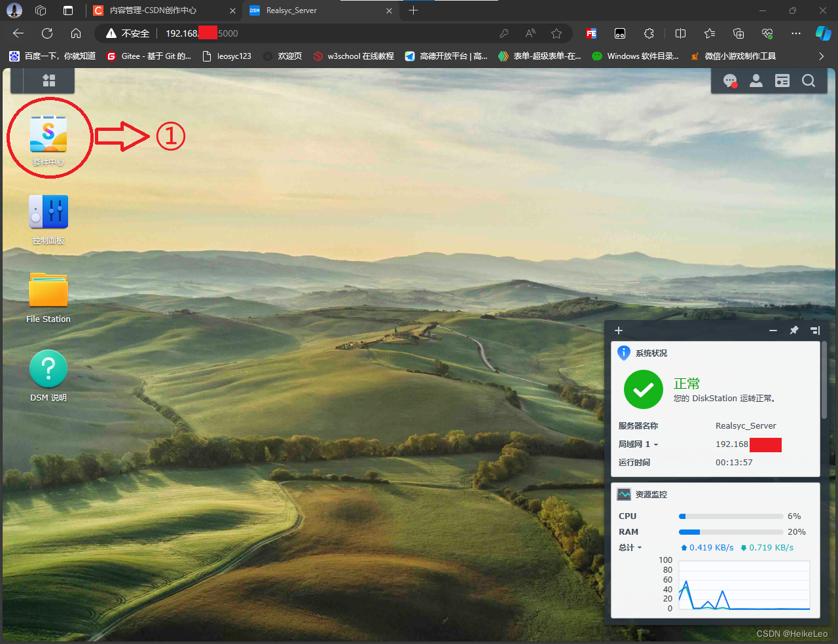838x644 pixels.
Task: Open the browser tab actions menu icon
Action: coord(68,10)
